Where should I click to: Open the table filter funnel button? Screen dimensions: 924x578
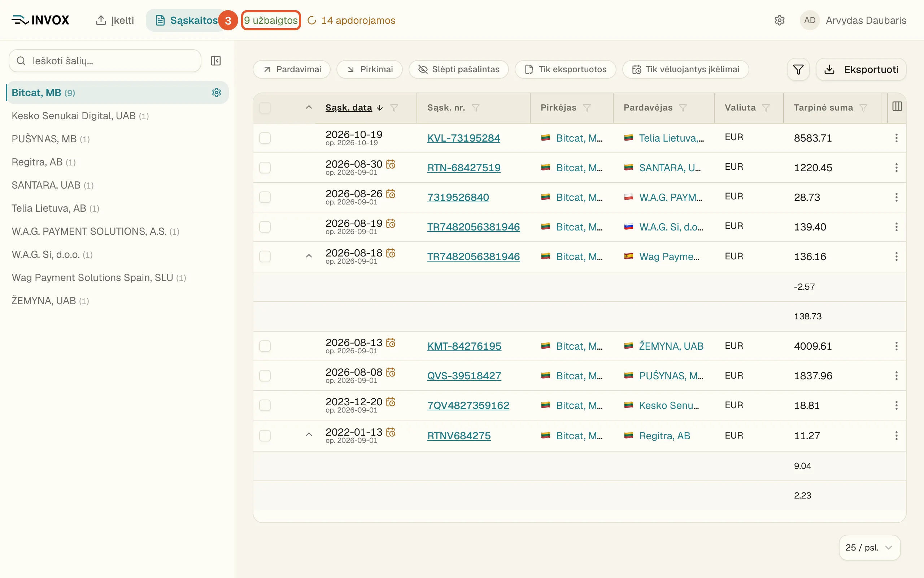click(x=798, y=70)
